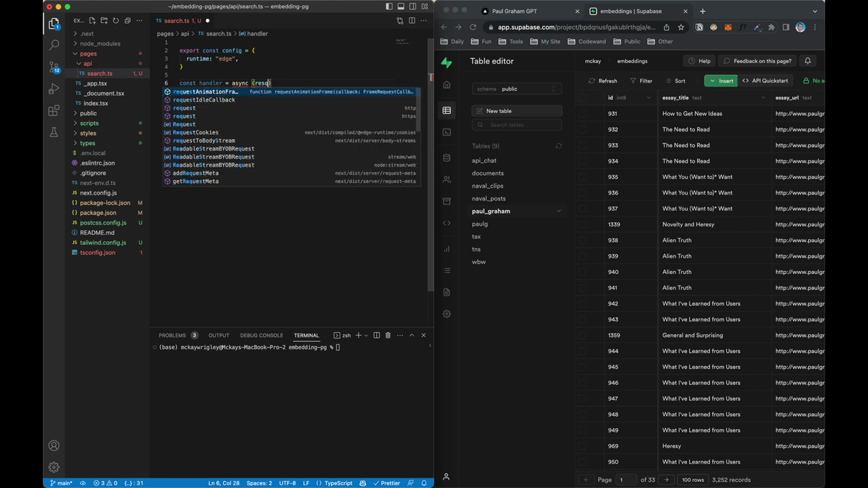868x488 pixels.
Task: Select the Table editor sidebar icon
Action: pos(446,110)
